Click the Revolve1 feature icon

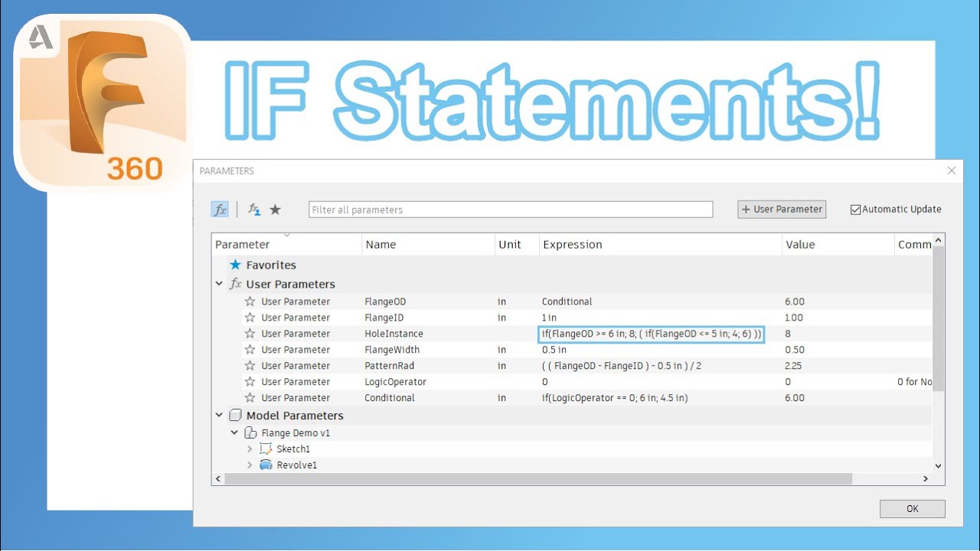(266, 465)
